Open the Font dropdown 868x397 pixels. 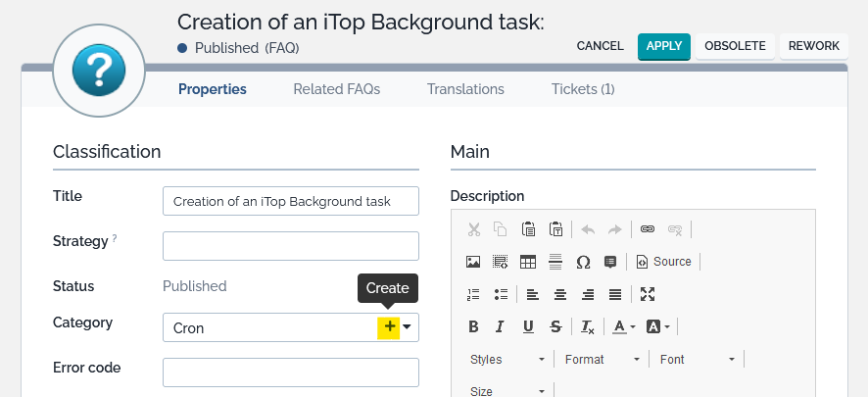point(698,360)
